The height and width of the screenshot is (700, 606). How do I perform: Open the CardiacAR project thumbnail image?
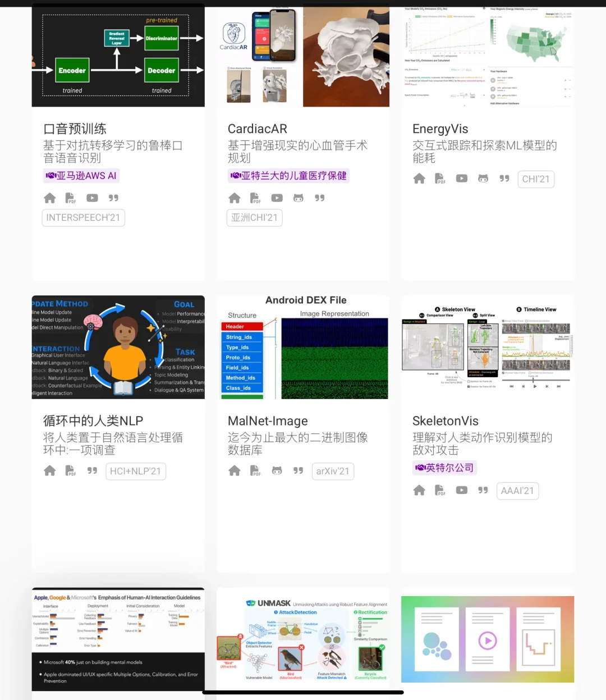coord(303,56)
